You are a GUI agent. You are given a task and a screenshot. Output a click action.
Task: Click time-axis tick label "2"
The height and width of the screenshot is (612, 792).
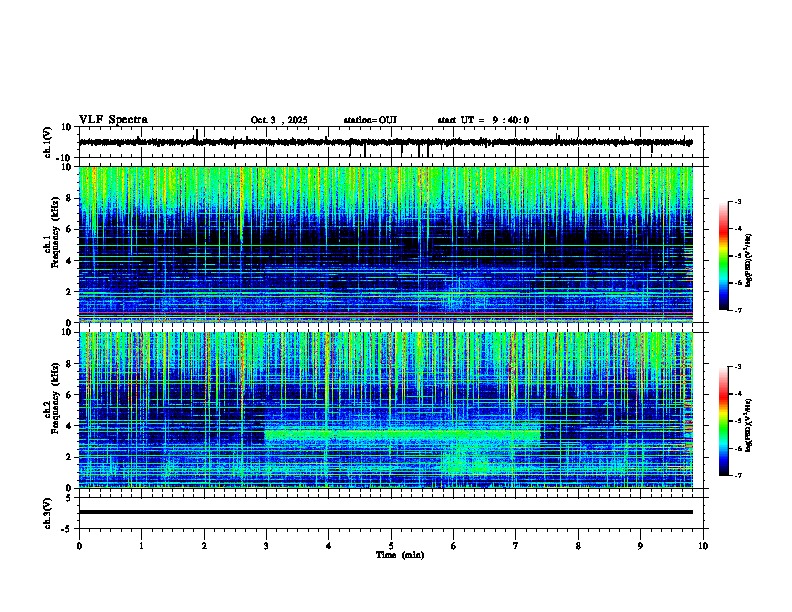click(x=204, y=546)
